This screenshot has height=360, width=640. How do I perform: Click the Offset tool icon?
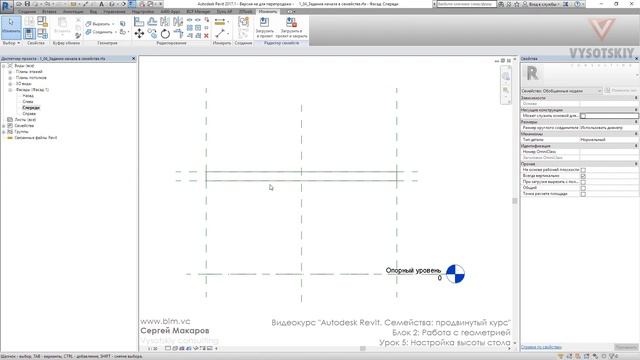point(152,22)
